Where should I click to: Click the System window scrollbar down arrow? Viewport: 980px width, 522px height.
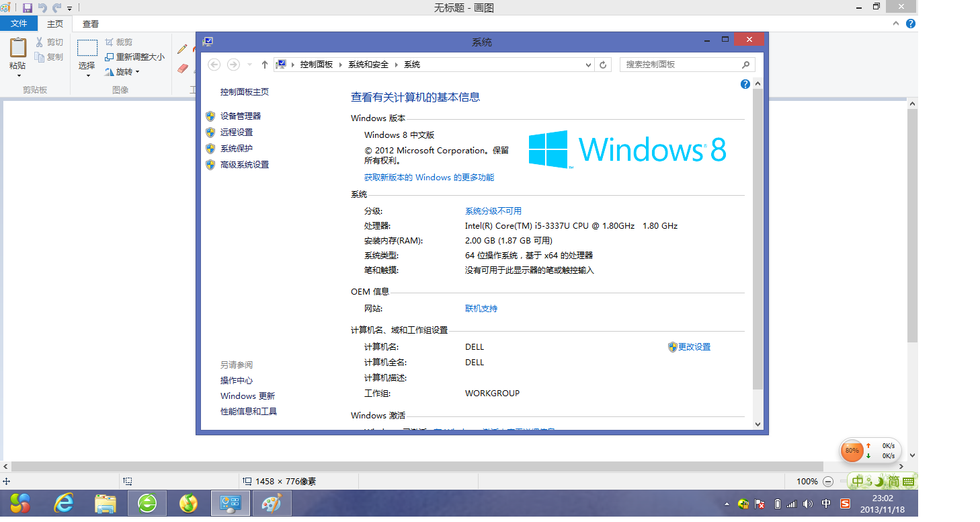758,424
